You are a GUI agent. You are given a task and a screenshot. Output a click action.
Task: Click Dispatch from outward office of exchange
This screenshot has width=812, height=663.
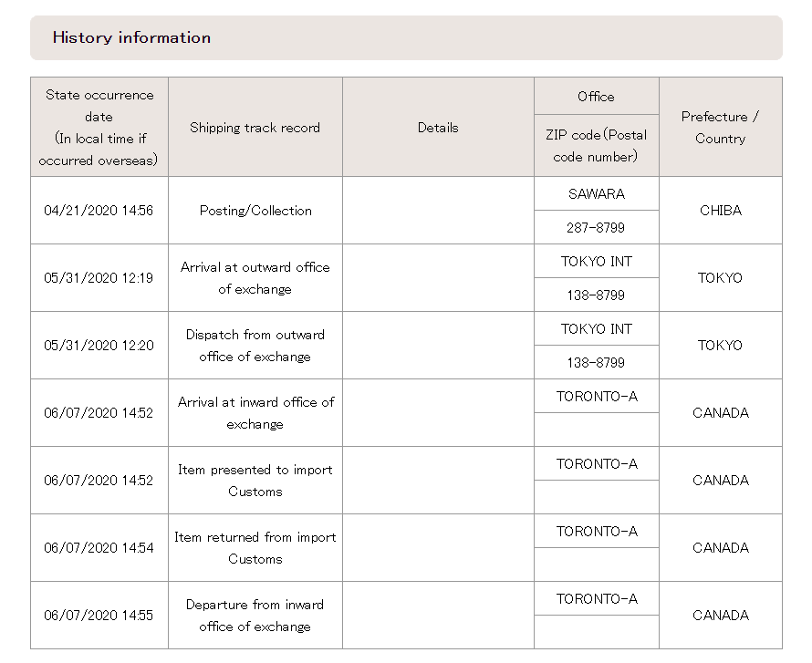tap(255, 346)
